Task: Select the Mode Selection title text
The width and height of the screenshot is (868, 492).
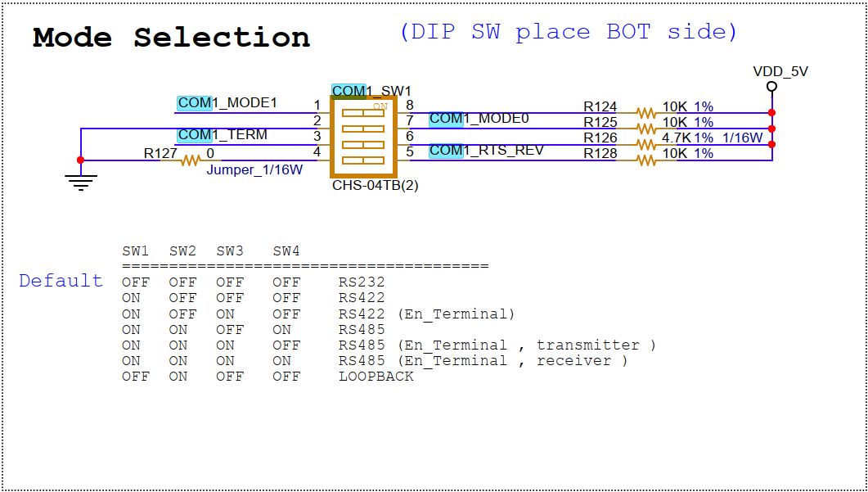Action: click(171, 38)
